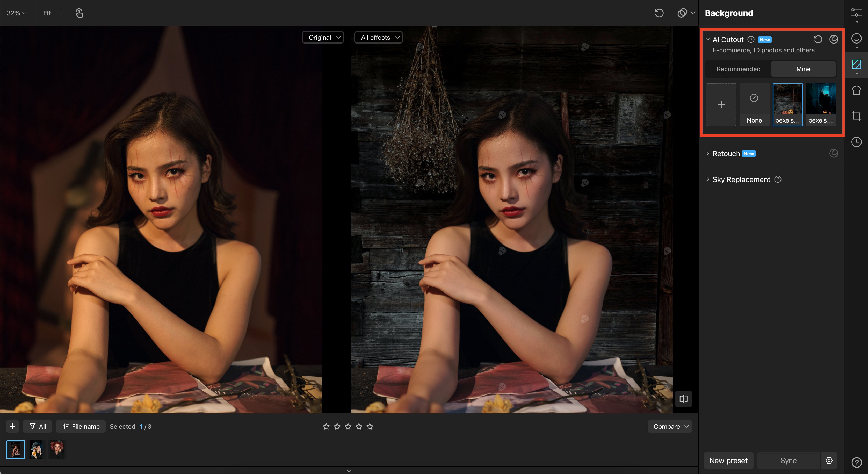Screen dimensions: 868x474
Task: Select the Crop tool icon
Action: [856, 116]
